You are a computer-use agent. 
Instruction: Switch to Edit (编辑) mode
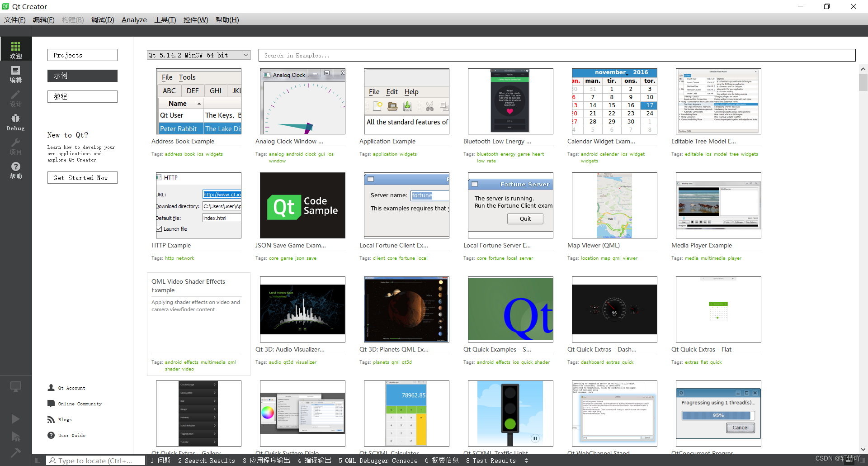16,73
